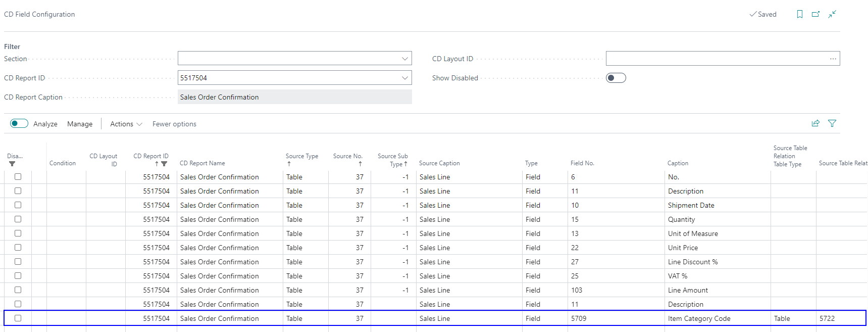Click the Field No. column header

click(x=582, y=163)
